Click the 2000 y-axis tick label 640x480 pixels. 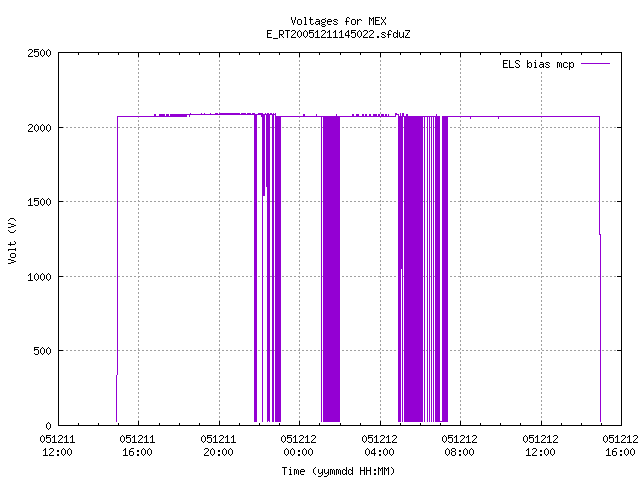point(39,128)
